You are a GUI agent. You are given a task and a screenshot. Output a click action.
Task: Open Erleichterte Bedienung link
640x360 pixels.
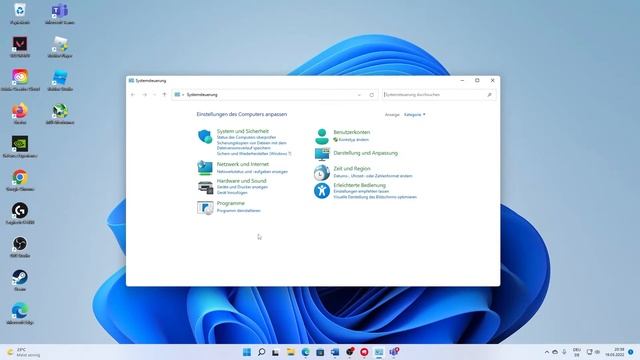tap(360, 185)
